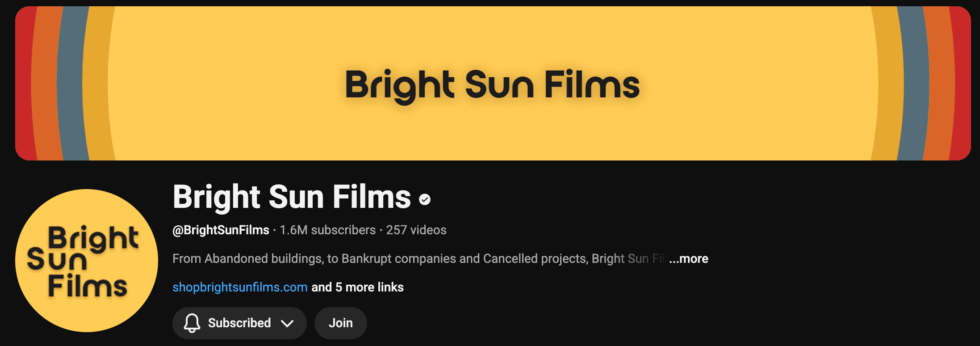Viewport: 980px width, 346px height.
Task: Click the 1.6M subscribers count
Action: pos(327,230)
